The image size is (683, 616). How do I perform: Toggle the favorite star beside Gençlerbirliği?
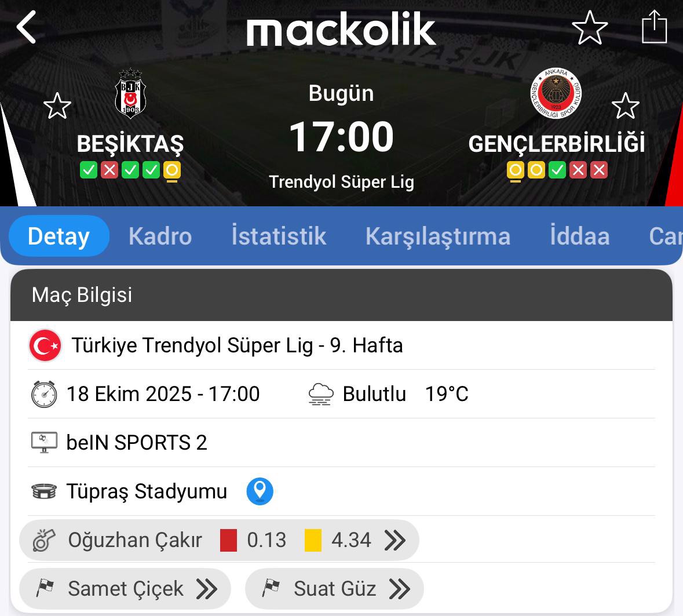625,106
